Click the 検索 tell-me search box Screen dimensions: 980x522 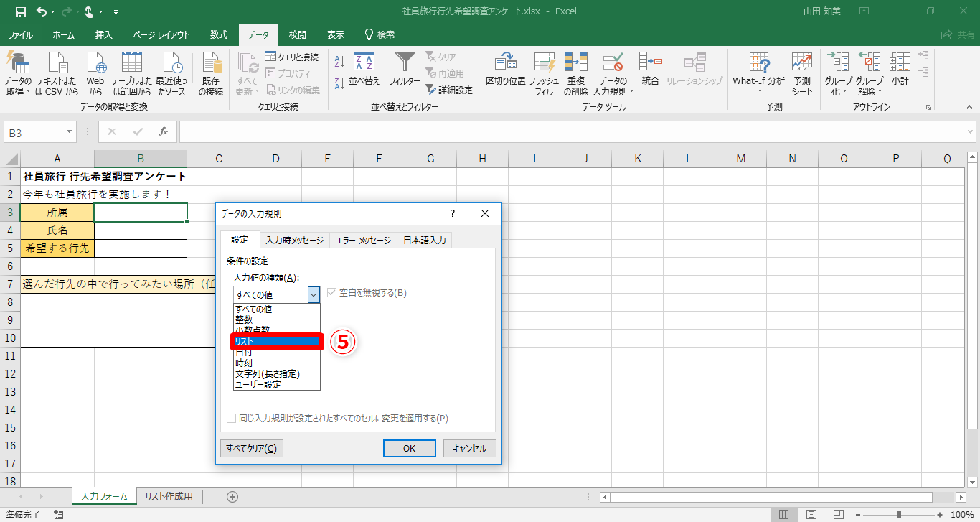[x=380, y=34]
